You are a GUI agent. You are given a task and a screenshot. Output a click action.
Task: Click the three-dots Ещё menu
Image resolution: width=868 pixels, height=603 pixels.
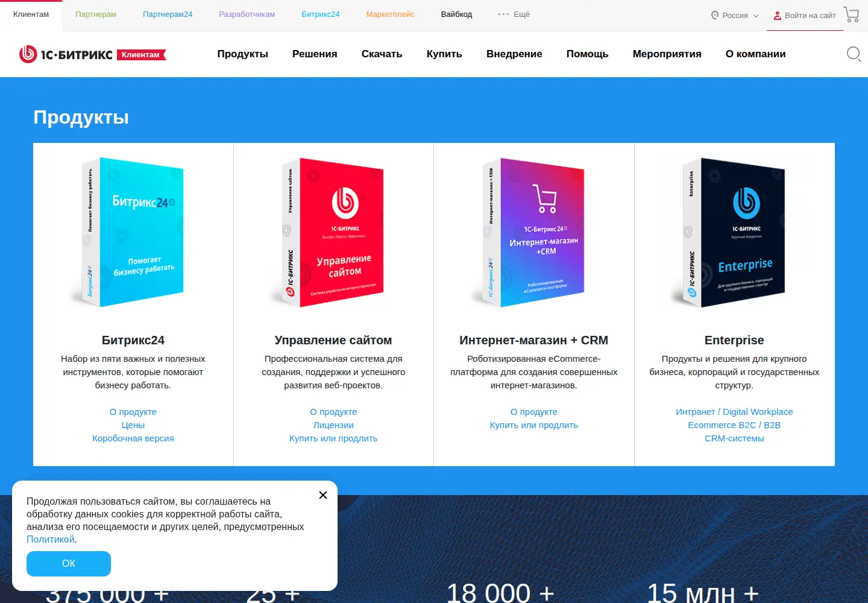514,14
